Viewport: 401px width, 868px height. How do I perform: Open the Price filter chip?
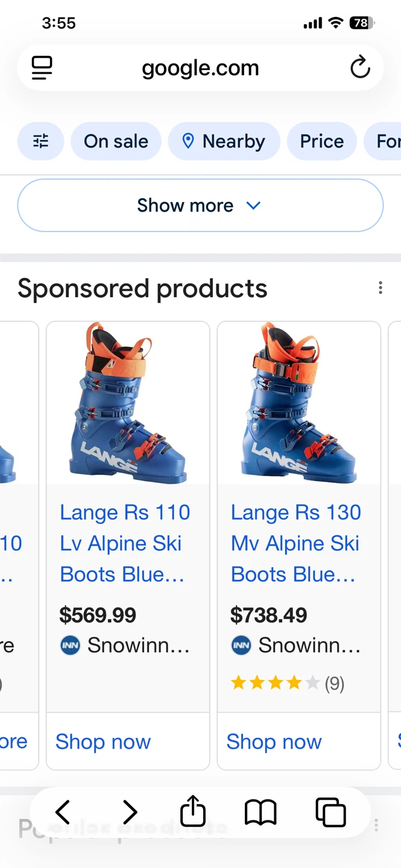pos(321,141)
